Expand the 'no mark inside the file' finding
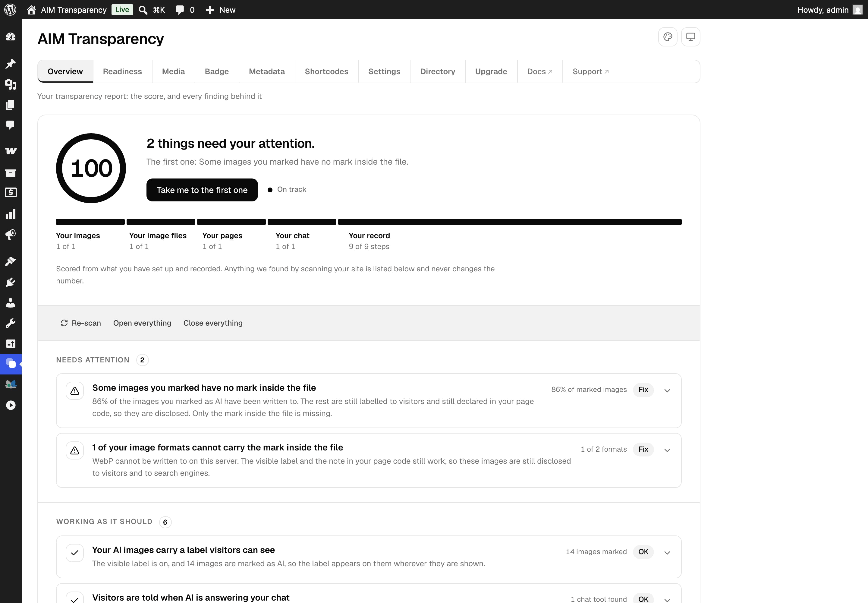 coord(667,390)
